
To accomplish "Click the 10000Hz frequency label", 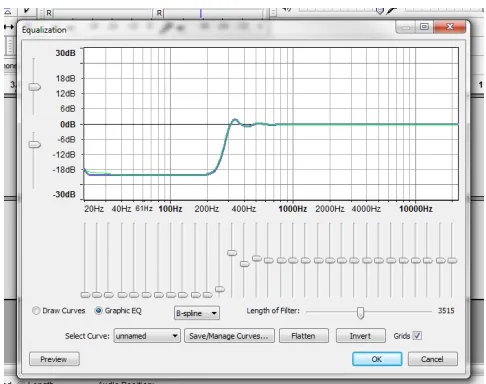I will pyautogui.click(x=416, y=209).
